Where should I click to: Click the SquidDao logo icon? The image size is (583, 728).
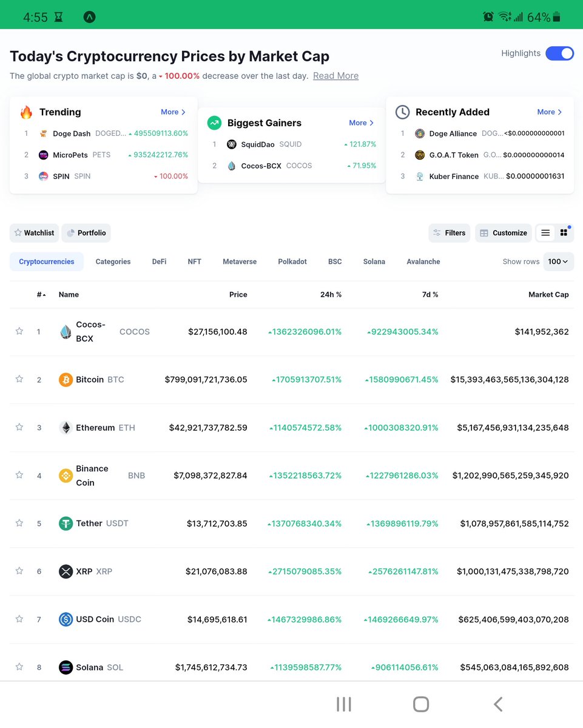click(231, 144)
